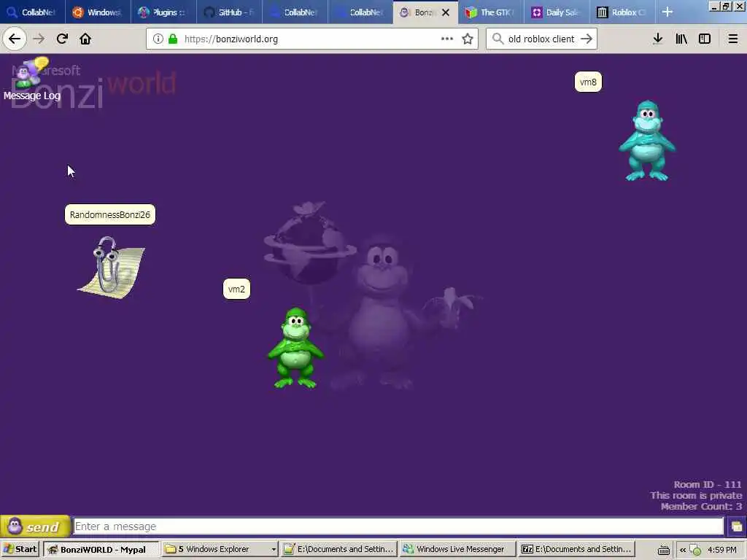Switch to the Plugins tab
This screenshot has height=560, width=747.
(x=164, y=12)
